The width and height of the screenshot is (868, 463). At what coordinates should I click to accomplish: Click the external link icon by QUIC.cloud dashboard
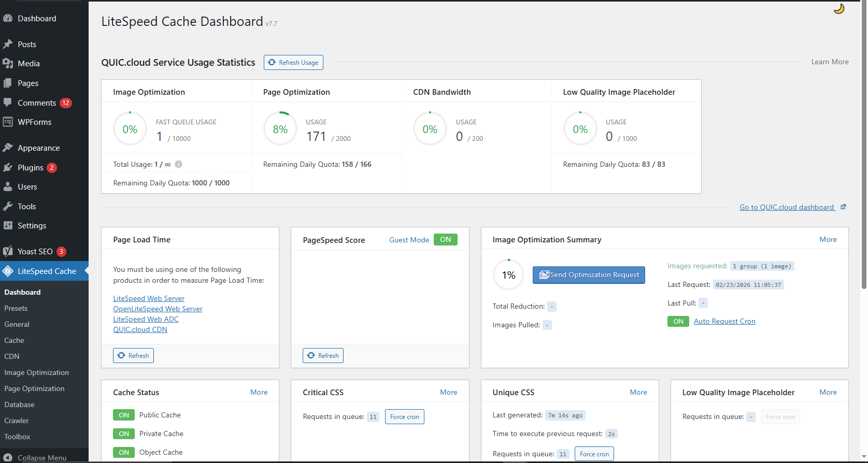[x=843, y=207]
